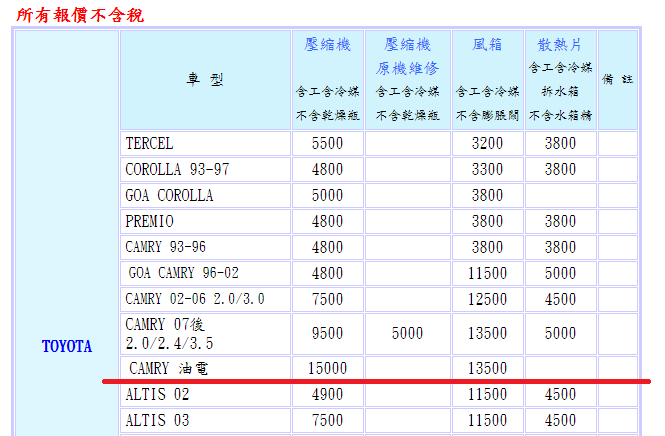The image size is (665, 436).
Task: Click TERCEL compressor price 5500
Action: coord(327,143)
